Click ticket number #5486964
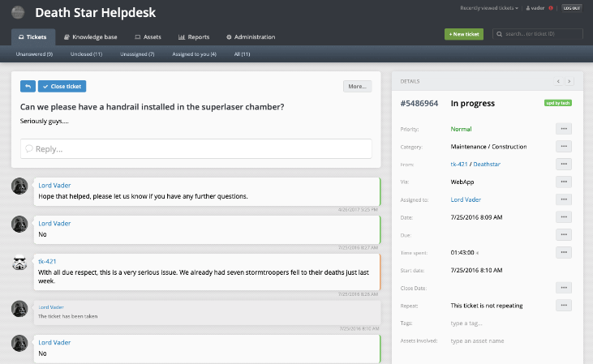 click(419, 103)
